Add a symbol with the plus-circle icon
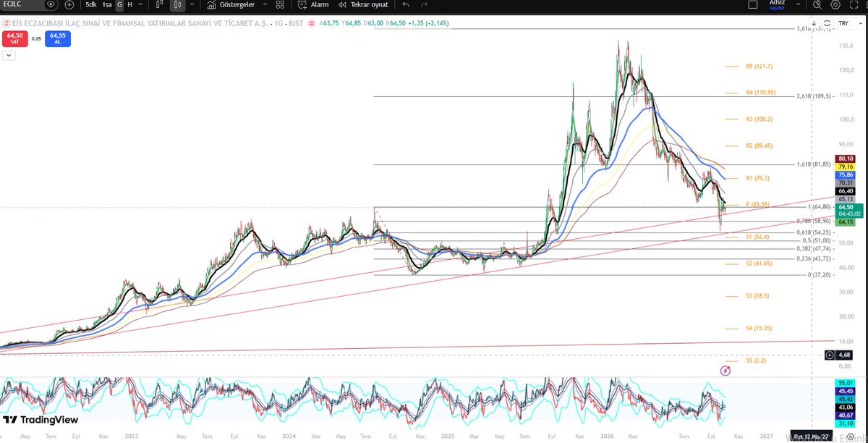 [69, 4]
